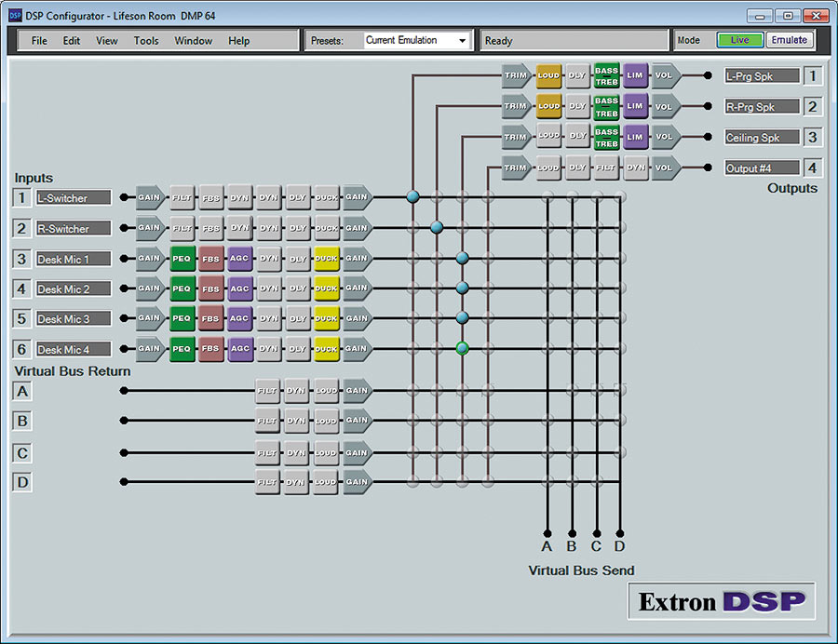The height and width of the screenshot is (644, 838).
Task: Click the yellow DUCK block on Desk Mic 4
Action: click(x=326, y=349)
